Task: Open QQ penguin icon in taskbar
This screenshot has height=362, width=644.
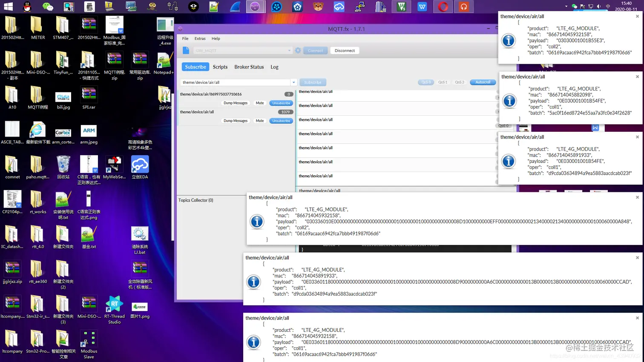Action: click(27, 6)
